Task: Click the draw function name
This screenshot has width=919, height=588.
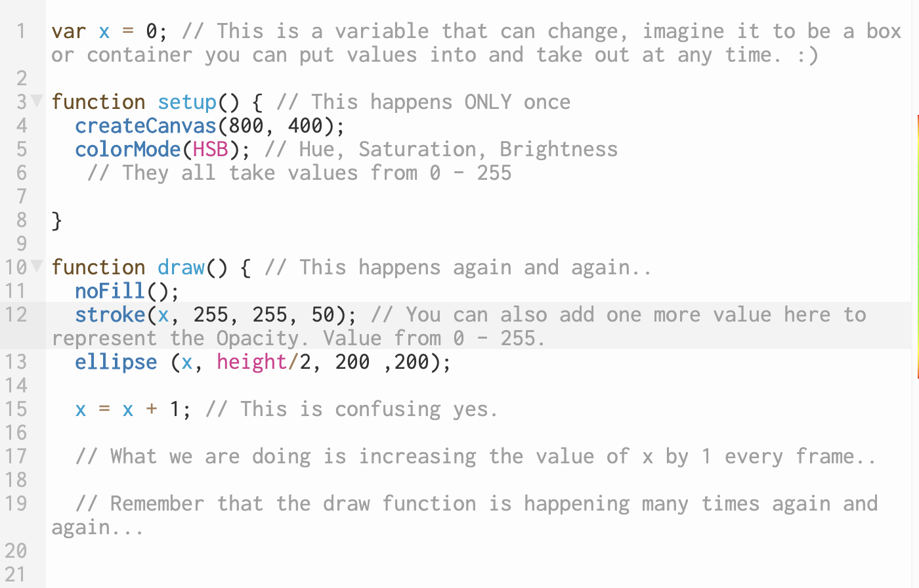Action: (x=181, y=267)
